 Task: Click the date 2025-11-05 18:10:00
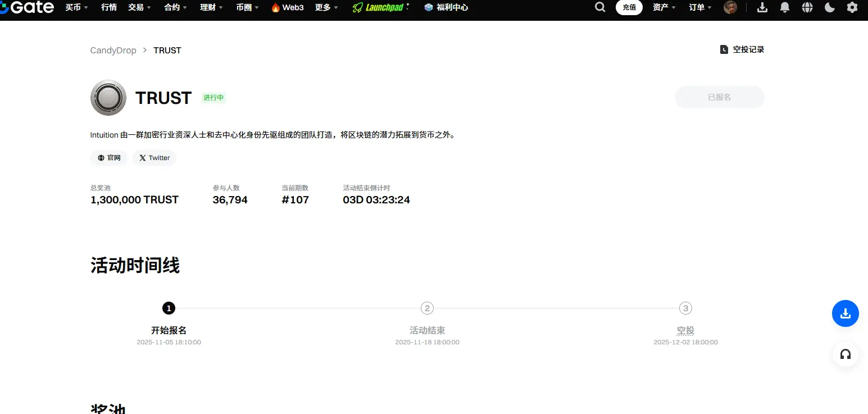tap(169, 342)
